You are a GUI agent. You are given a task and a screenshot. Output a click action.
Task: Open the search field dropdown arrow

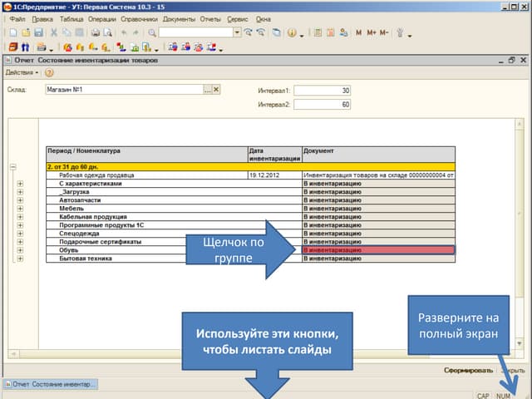click(x=237, y=32)
